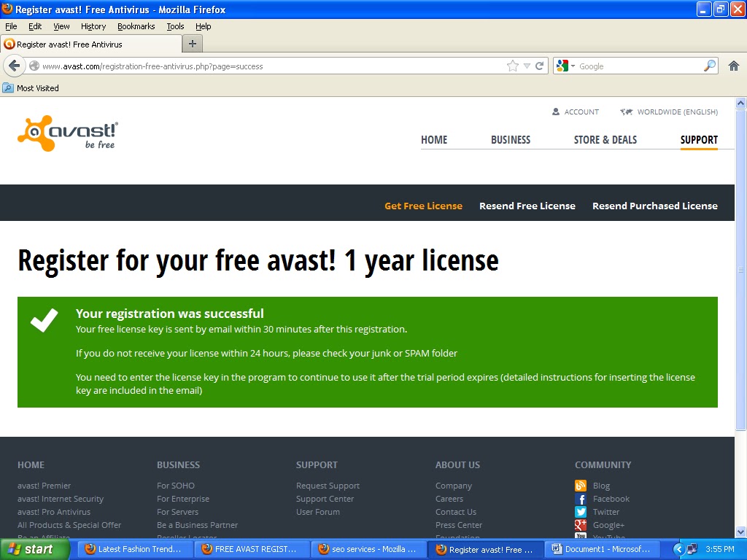
Task: Click the network tray icon in taskbar
Action: (x=692, y=549)
